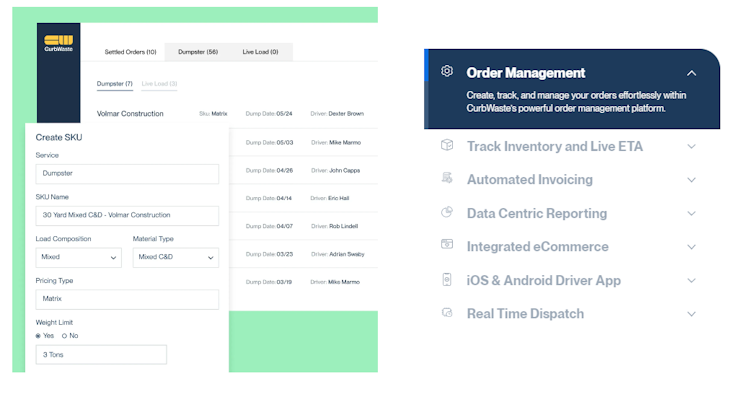Click the Data Centric Reporting heading
The width and height of the screenshot is (750, 415).
tap(537, 213)
